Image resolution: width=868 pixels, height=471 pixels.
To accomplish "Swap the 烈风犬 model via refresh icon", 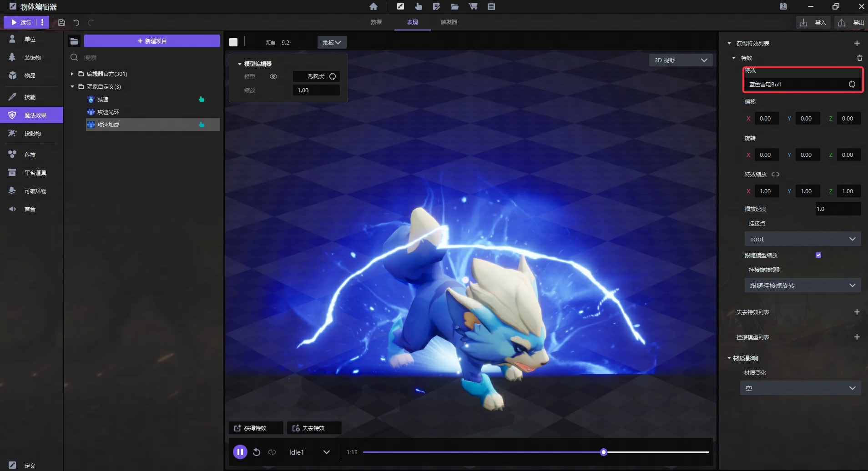I will click(333, 76).
